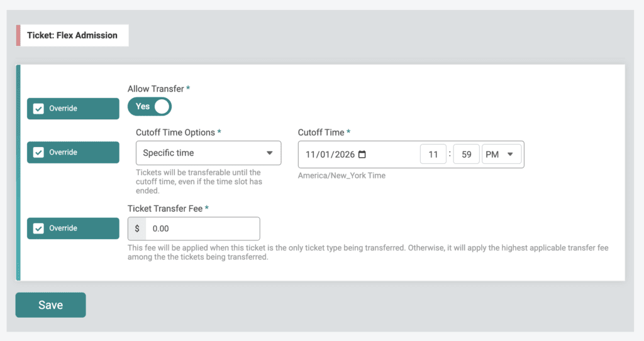Open the calendar picker in Cutoff Time
Screen dimensions: 644x341
coord(362,154)
